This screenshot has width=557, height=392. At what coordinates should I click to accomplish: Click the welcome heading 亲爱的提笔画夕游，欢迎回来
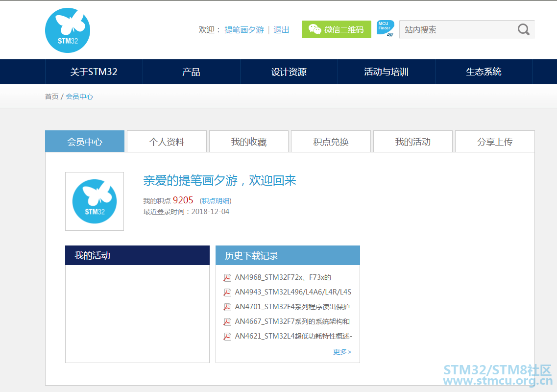click(x=219, y=180)
